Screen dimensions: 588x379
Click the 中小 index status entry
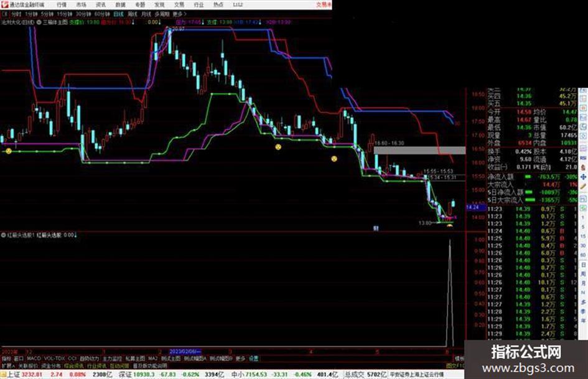click(285, 375)
